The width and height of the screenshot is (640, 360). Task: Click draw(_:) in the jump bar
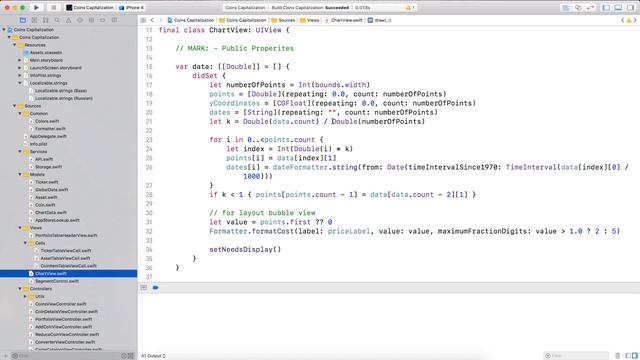click(x=379, y=20)
